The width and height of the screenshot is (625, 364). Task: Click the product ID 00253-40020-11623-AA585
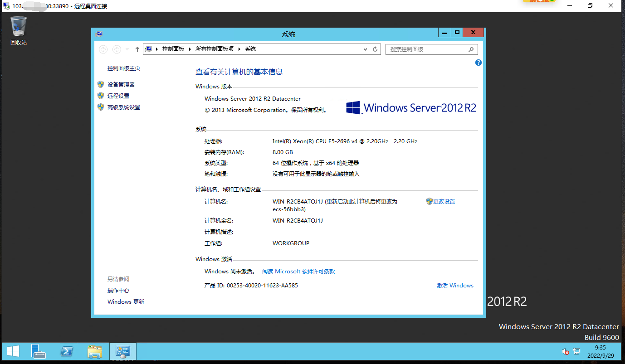click(262, 286)
